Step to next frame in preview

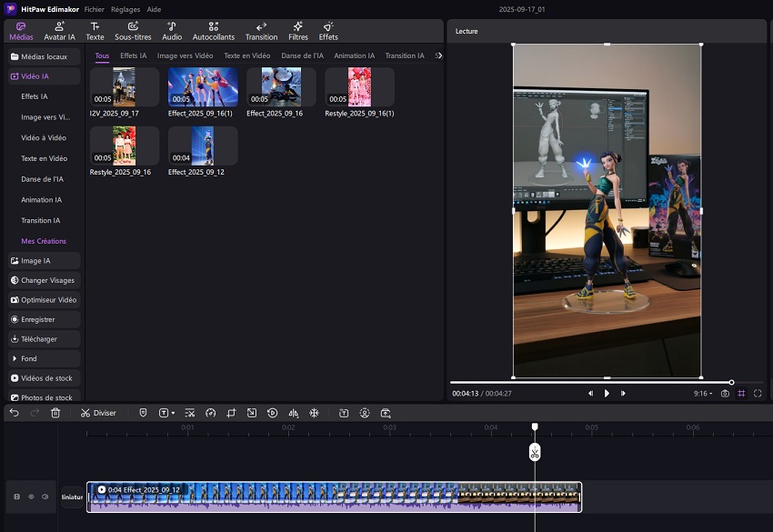click(x=623, y=394)
